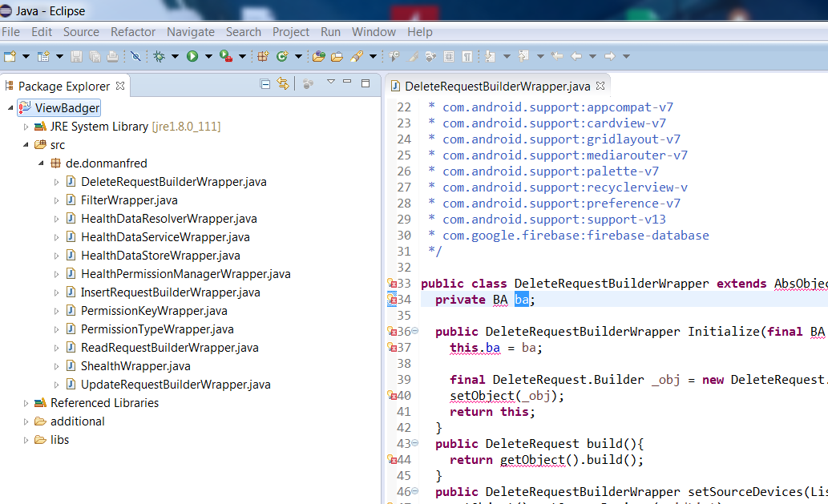Toggle Link with Editor in Package Explorer
This screenshot has width=828, height=504.
point(283,83)
